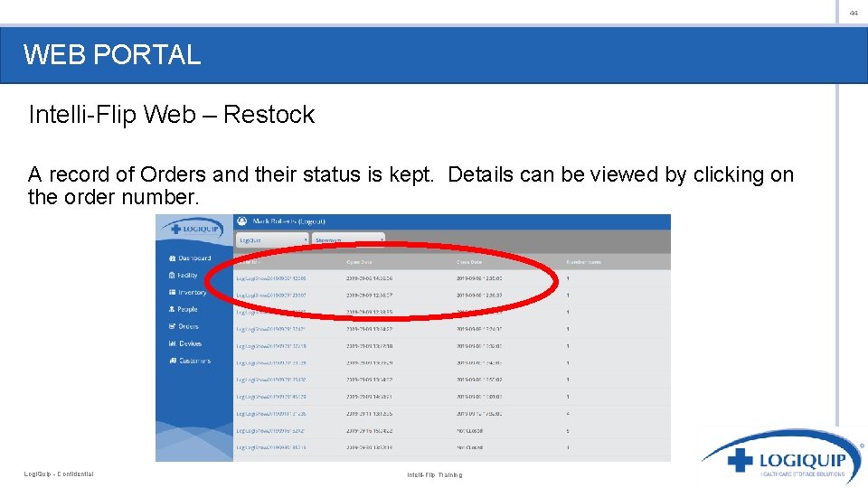Open the Customers icon in the sidebar
The height and width of the screenshot is (488, 868).
coord(173,361)
